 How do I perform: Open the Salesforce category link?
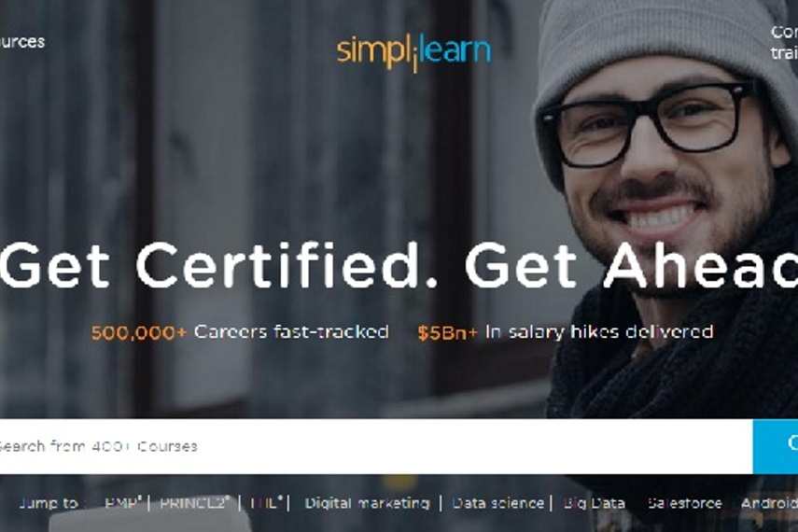(x=684, y=503)
